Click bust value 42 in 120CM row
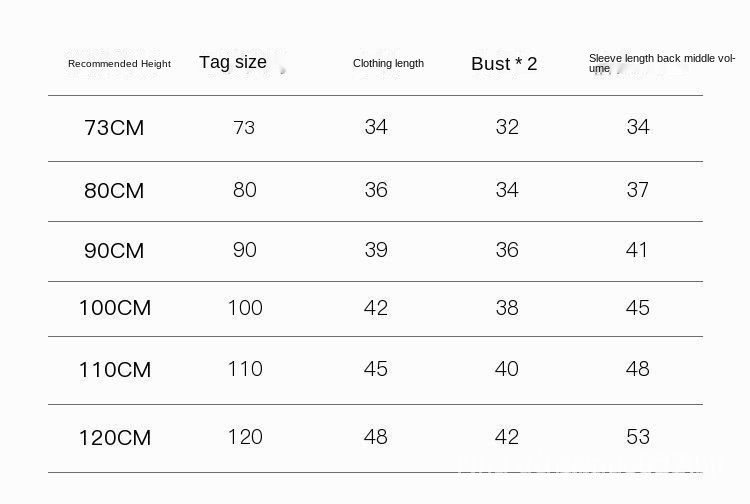750x504 pixels. pos(507,437)
